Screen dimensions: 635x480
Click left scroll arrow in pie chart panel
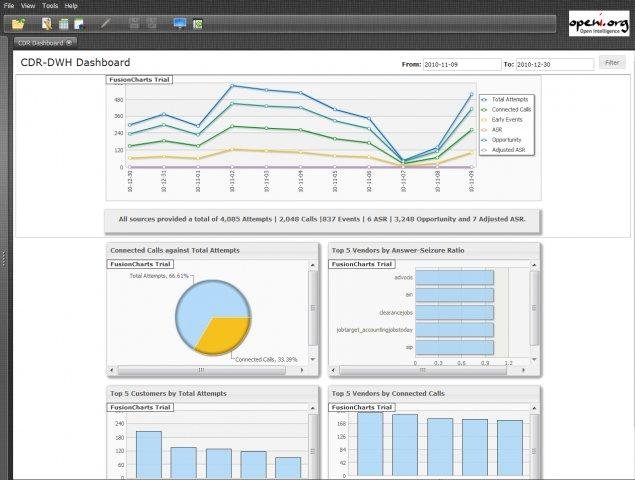[x=112, y=370]
